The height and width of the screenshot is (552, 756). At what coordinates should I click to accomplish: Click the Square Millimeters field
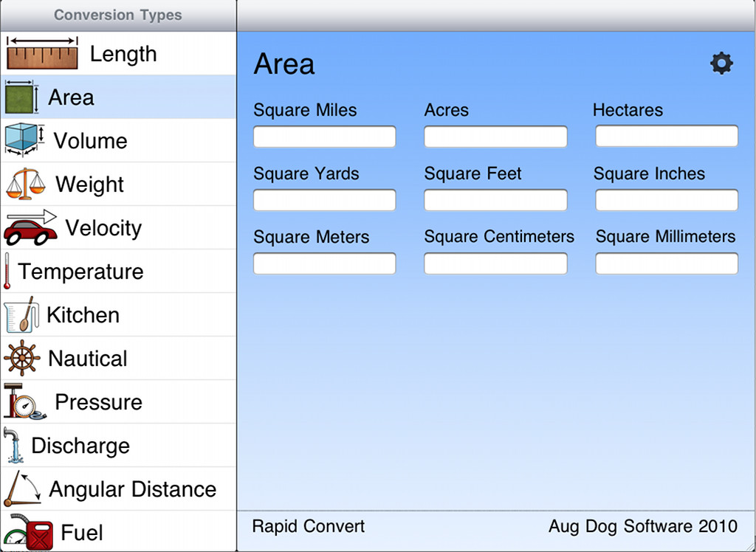[667, 263]
